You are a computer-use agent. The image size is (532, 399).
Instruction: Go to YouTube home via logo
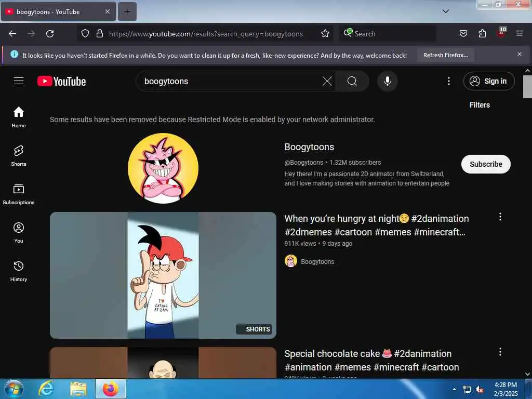61,82
